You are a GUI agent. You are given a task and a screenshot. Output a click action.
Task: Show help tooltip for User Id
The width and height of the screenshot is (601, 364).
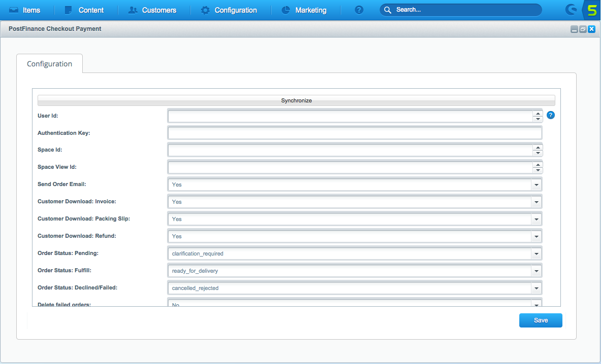point(550,115)
